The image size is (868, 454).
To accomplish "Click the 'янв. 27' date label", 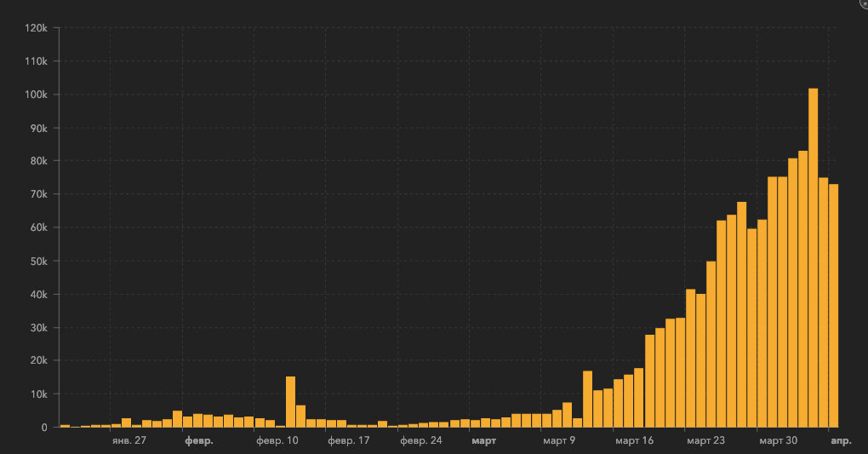I will (x=129, y=440).
